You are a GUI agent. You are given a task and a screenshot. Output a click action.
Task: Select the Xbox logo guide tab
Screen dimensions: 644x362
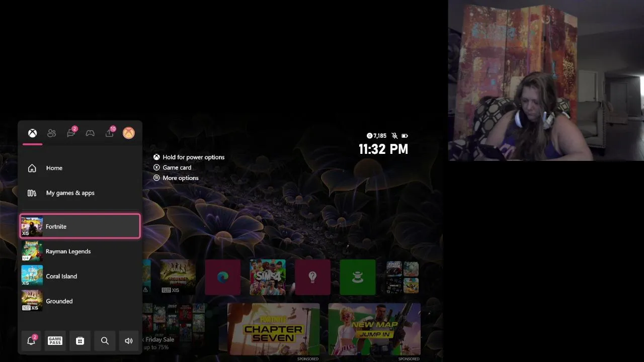(x=32, y=133)
